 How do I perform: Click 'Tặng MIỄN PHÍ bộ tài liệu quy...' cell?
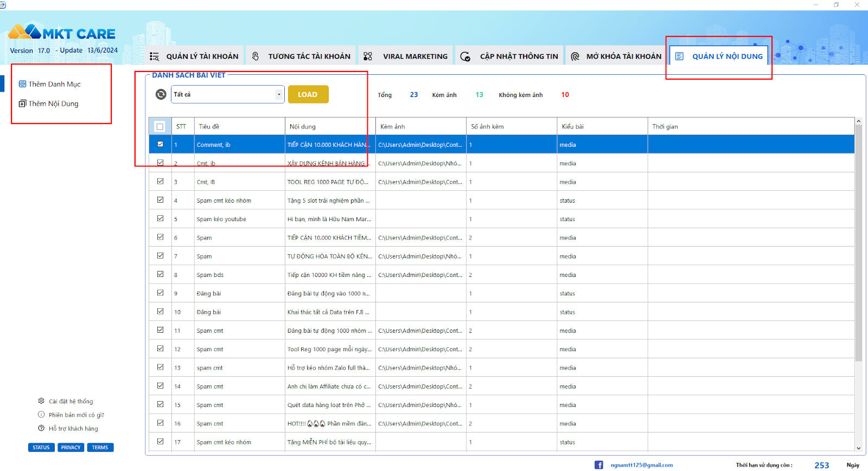click(330, 442)
